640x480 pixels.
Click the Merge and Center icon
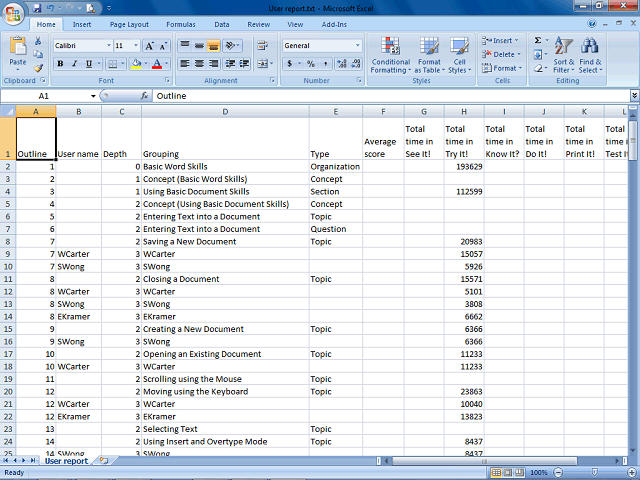click(262, 63)
